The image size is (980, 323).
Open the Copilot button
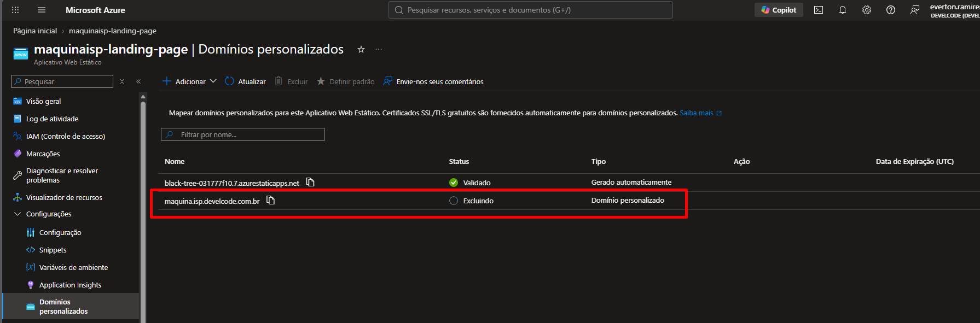[779, 10]
